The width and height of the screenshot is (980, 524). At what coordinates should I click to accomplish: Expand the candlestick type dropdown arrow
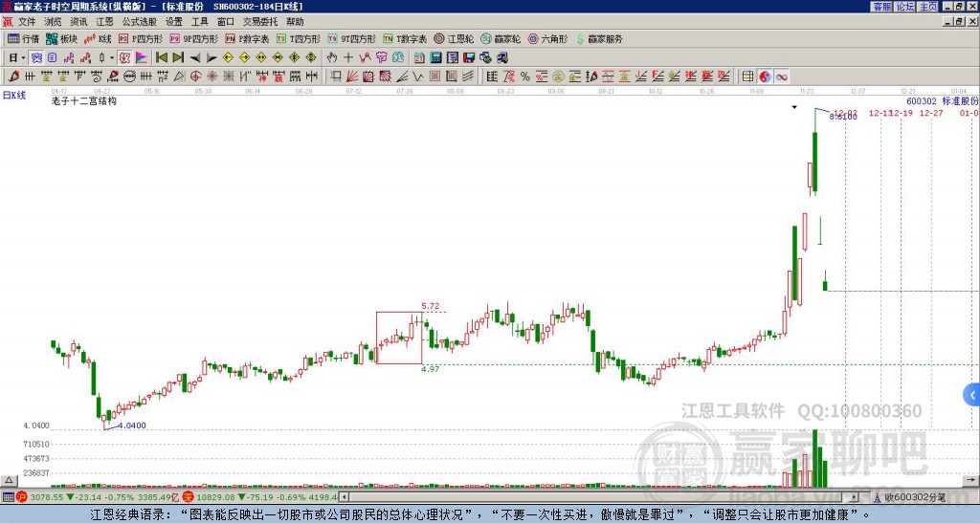112,58
